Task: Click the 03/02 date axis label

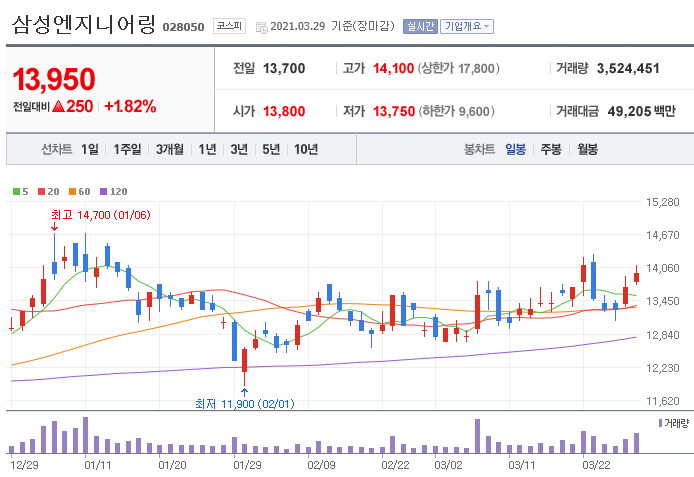Action: 448,465
